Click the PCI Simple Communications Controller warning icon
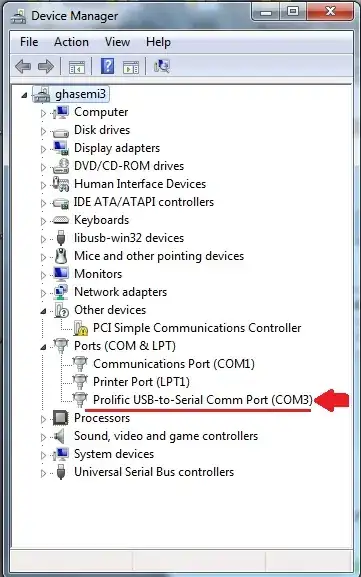 tap(81, 328)
